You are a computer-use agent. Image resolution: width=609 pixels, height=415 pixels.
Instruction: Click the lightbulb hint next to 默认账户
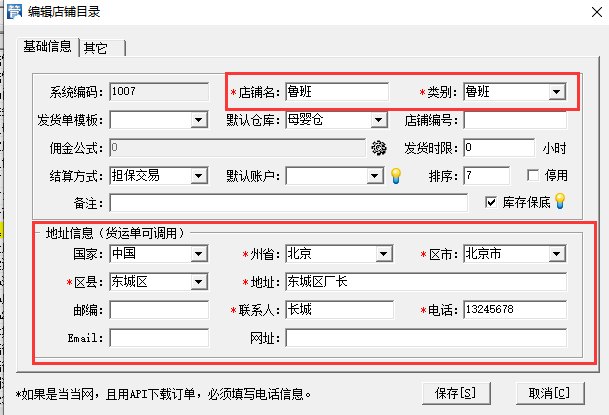point(395,176)
